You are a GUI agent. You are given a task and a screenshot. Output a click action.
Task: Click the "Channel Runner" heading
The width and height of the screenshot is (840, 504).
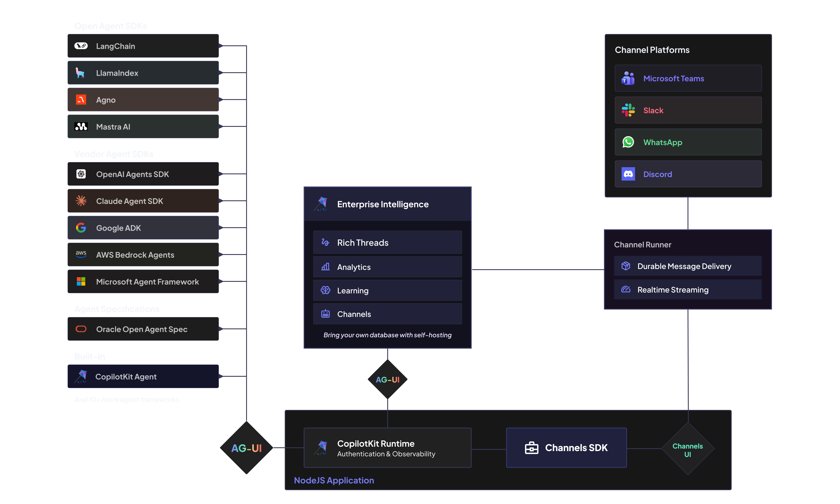[642, 244]
